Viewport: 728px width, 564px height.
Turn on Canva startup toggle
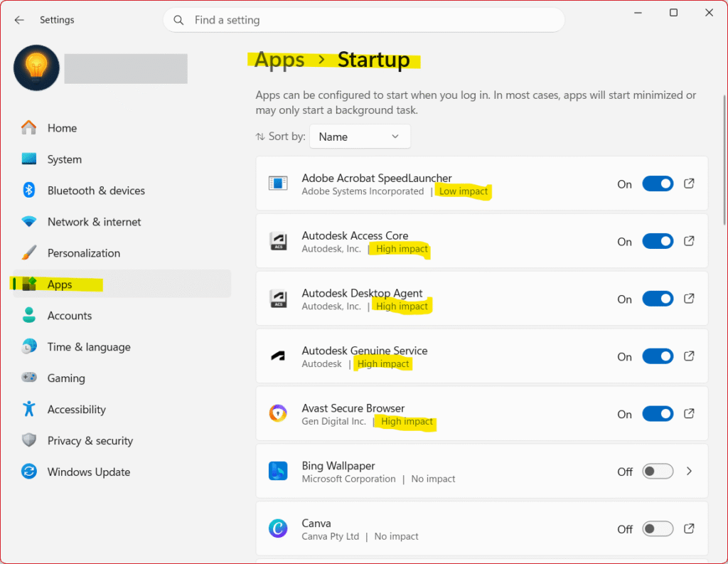pos(658,528)
